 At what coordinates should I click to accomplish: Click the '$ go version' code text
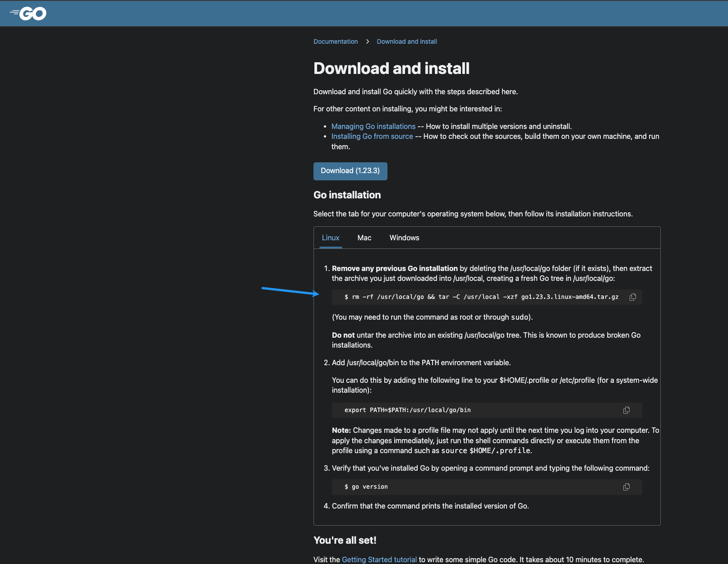tap(366, 487)
